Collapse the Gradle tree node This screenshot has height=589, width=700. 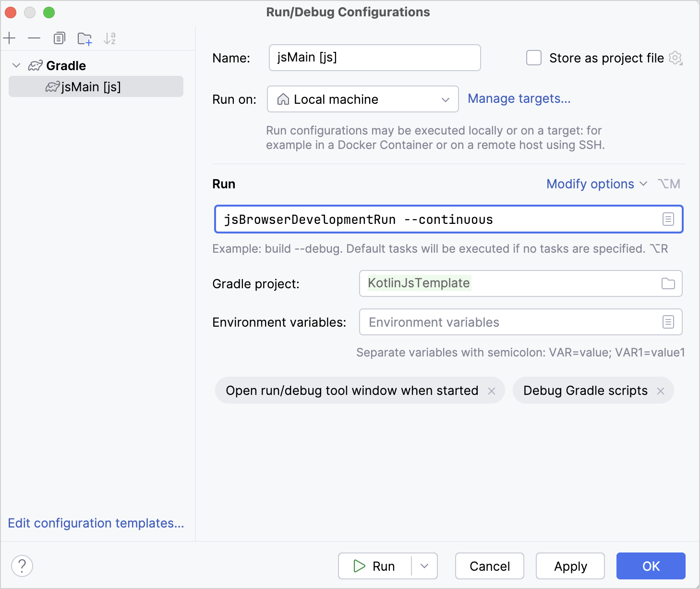16,65
